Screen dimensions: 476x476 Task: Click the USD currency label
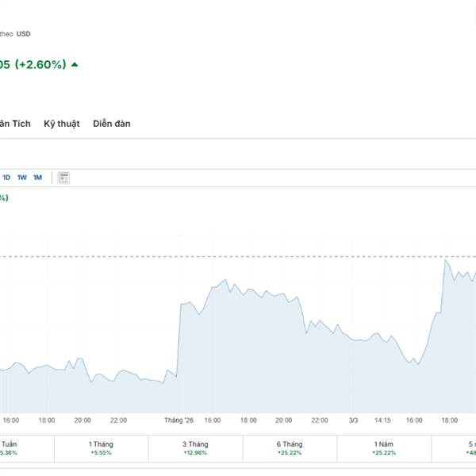[x=24, y=33]
